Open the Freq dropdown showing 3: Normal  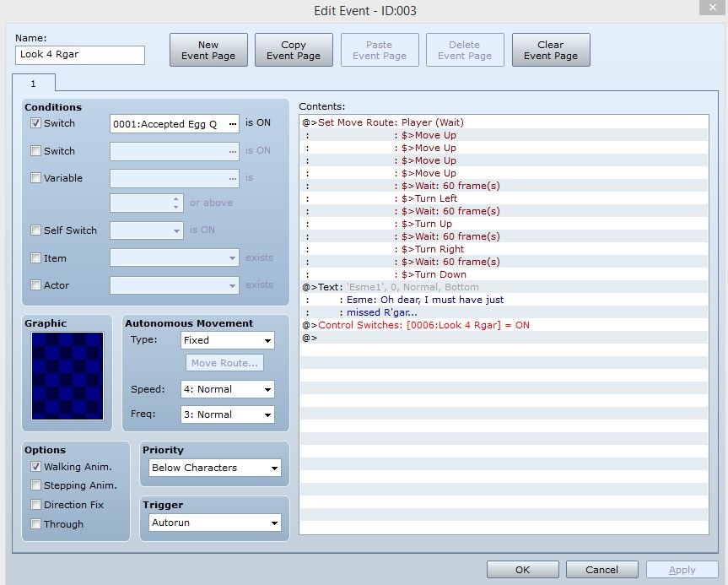(228, 414)
